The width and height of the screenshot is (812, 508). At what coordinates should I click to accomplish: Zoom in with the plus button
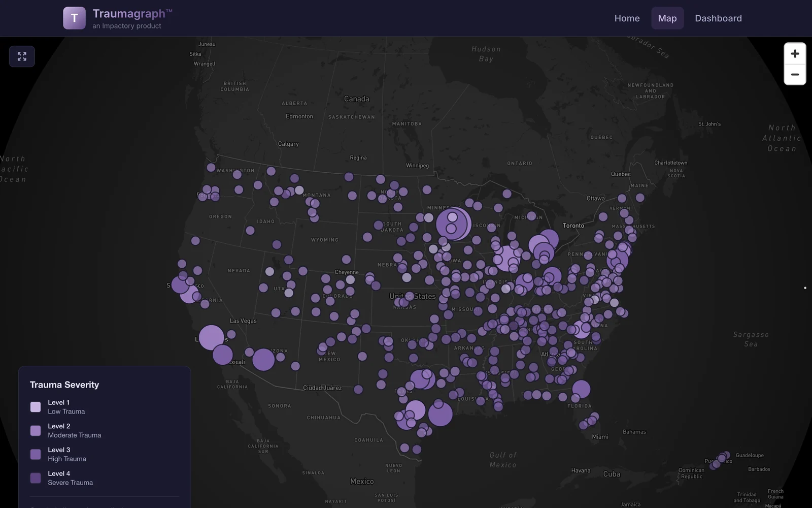[795, 53]
